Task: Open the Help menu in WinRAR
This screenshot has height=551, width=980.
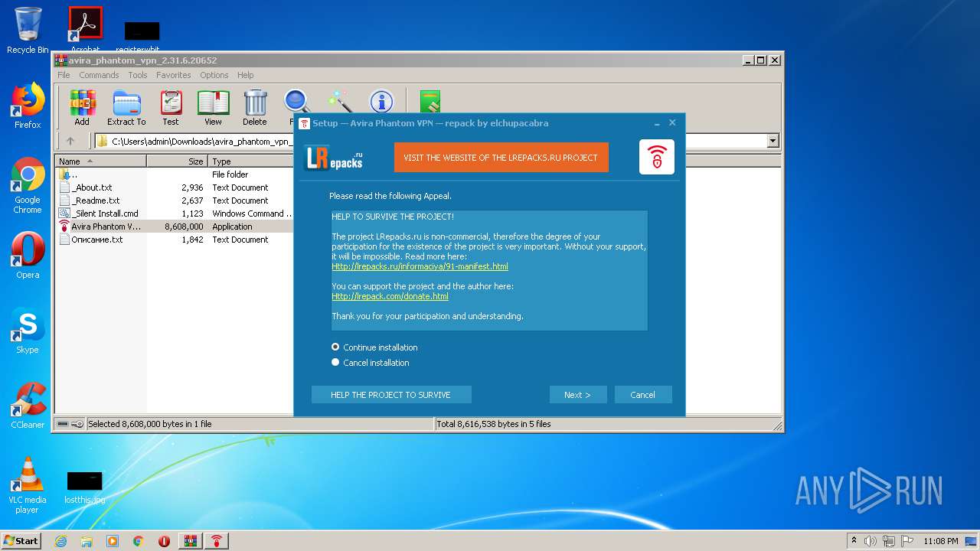Action: pos(245,75)
